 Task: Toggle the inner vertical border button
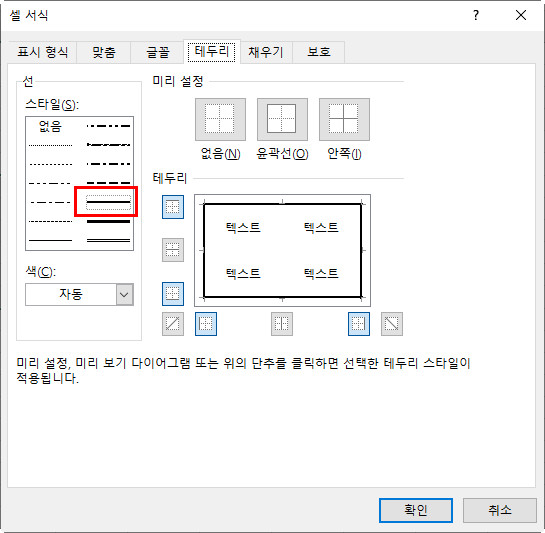click(282, 324)
